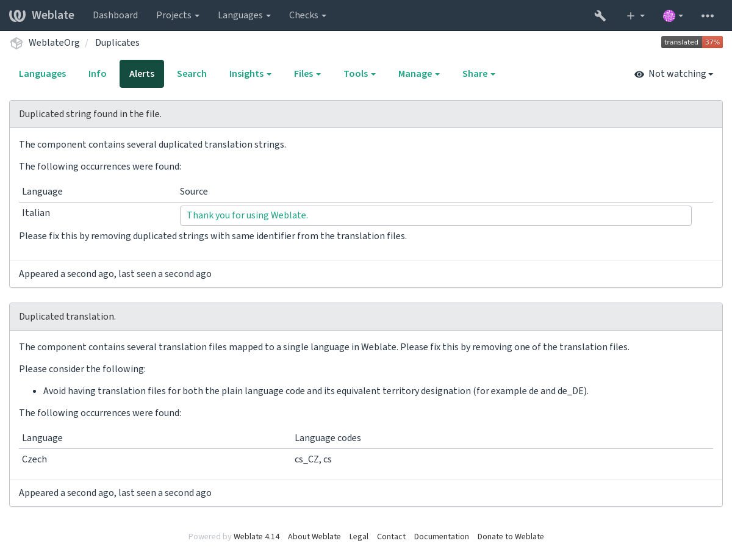Open WeblateOrg breadcrumb link
This screenshot has width=732, height=560.
tap(54, 43)
